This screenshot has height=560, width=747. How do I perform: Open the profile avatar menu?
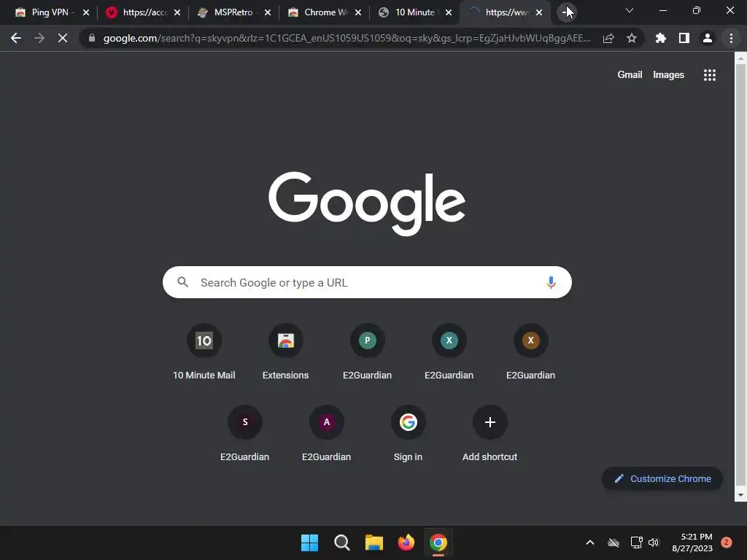coord(708,38)
